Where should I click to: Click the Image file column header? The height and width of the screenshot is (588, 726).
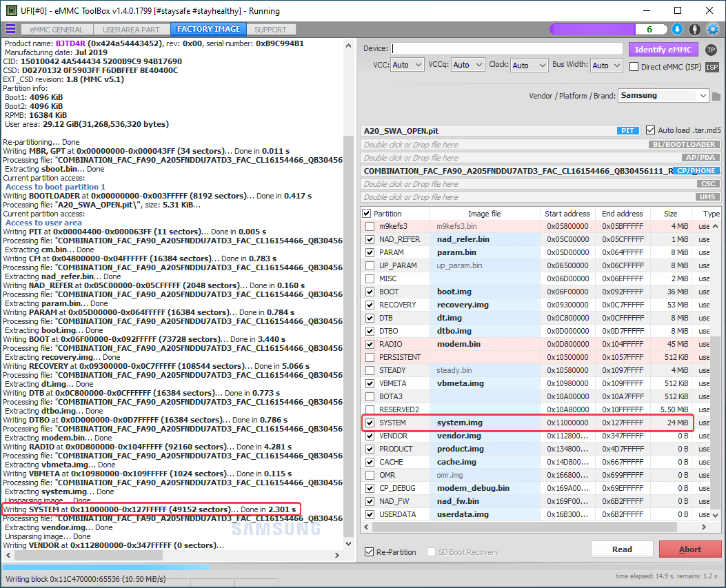pos(484,214)
